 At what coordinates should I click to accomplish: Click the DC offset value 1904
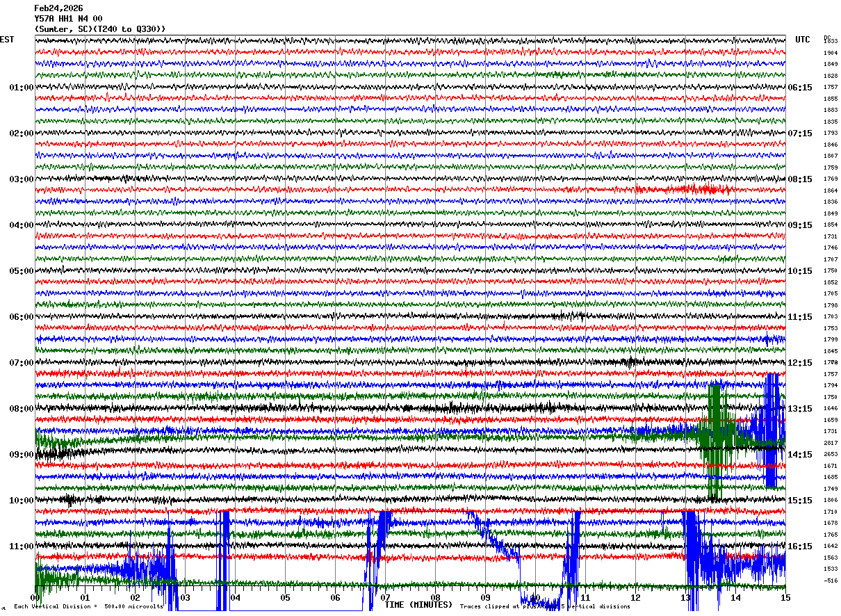[831, 53]
